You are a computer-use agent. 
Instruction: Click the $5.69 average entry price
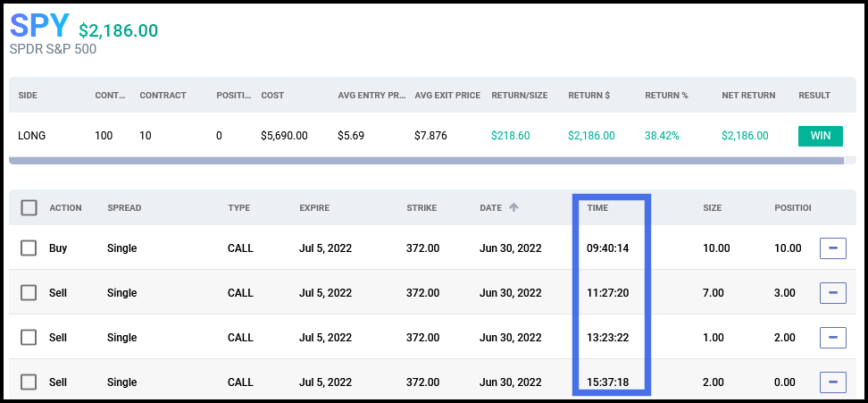[351, 136]
